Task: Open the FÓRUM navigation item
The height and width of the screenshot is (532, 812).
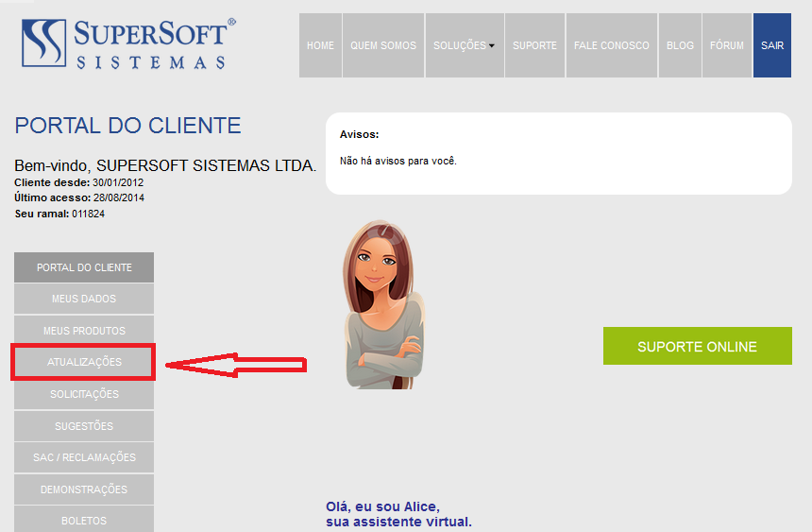Action: tap(727, 45)
